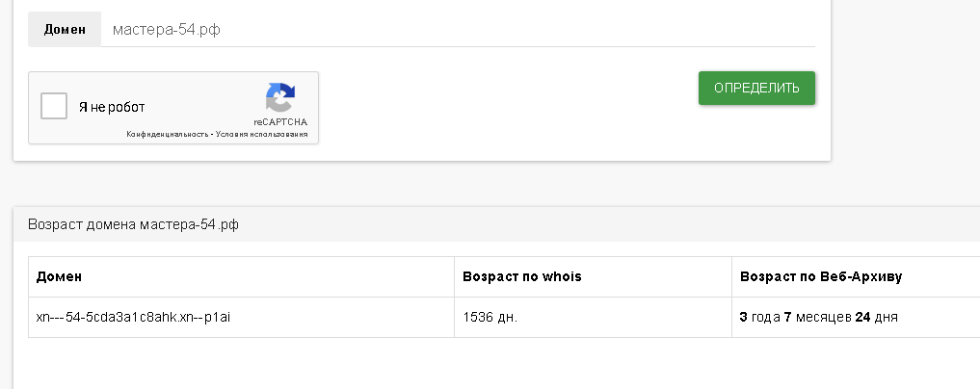Screen dimensions: 980x389
Task: Click the word "месяцев" in archive age
Action: (x=823, y=317)
